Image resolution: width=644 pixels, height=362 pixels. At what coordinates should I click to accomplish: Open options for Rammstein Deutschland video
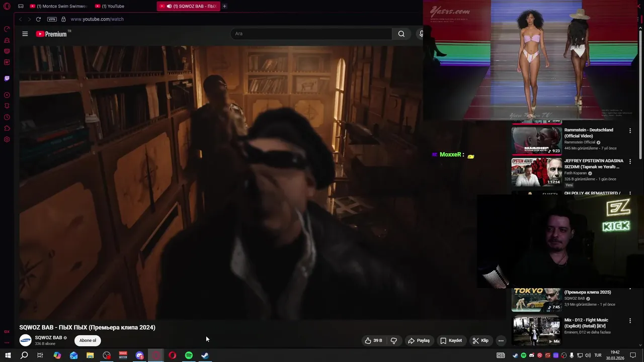(630, 131)
